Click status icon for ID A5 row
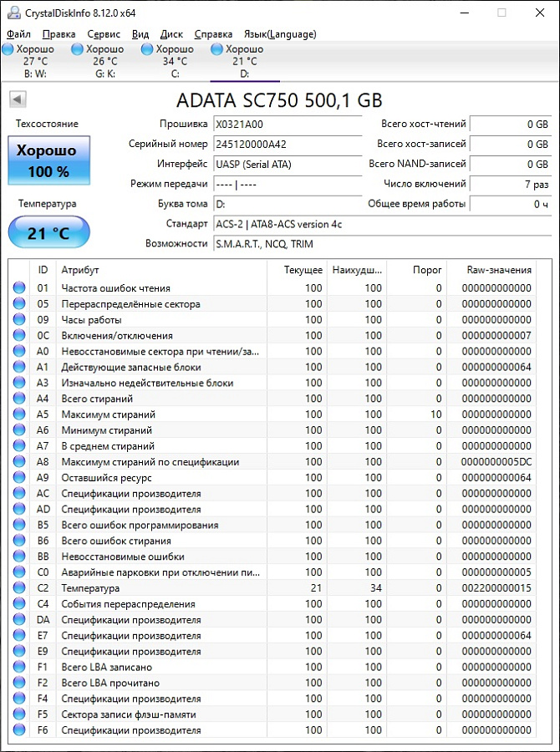The image size is (560, 752). (x=19, y=414)
